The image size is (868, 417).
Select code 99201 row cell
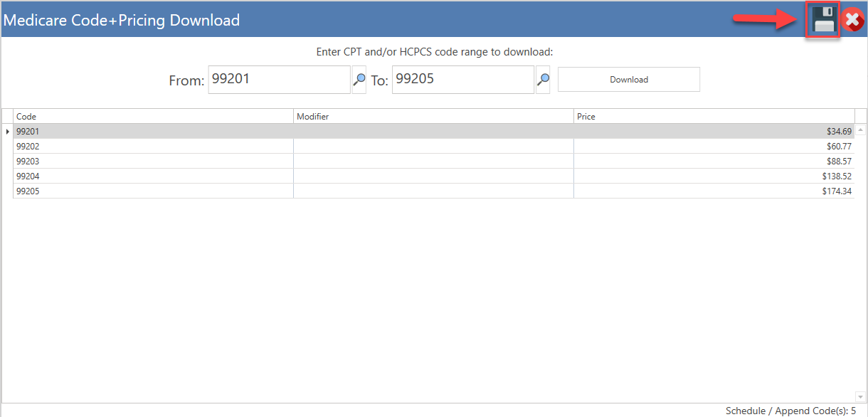[153, 132]
